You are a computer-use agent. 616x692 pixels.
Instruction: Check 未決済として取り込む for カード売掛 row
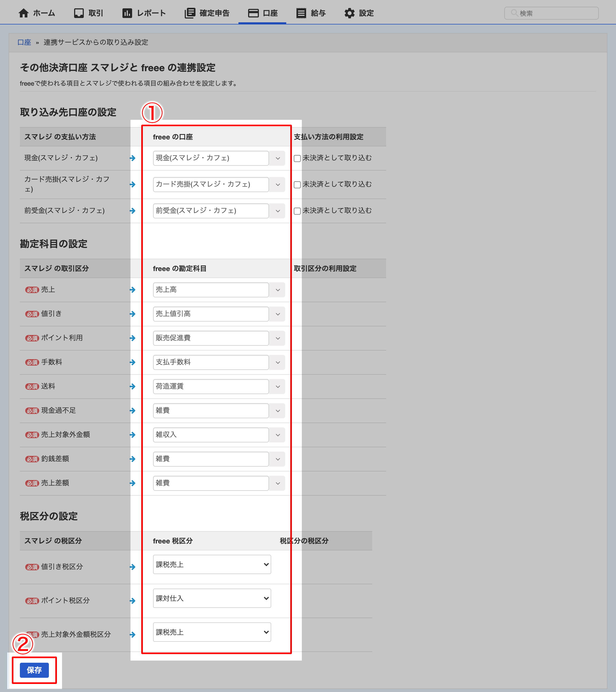[x=297, y=185]
